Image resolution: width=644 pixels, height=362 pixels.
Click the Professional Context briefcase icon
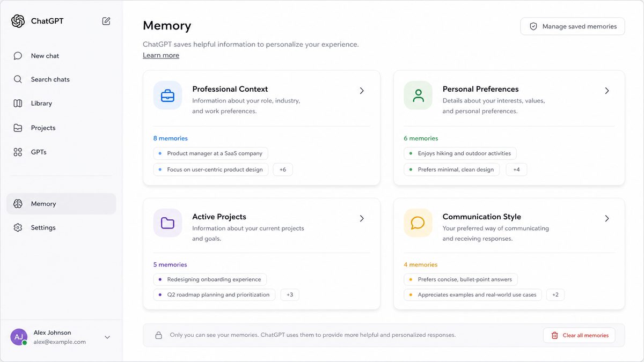[167, 95]
